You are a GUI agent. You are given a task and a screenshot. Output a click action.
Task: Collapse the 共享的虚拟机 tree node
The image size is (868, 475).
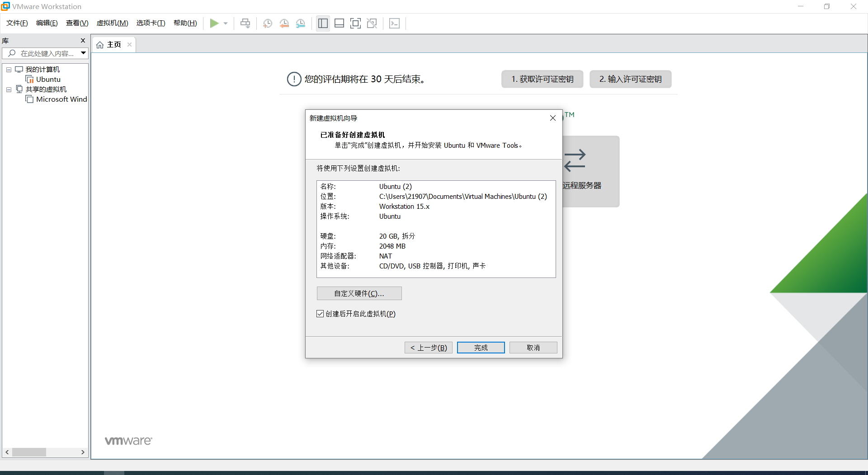click(x=8, y=89)
